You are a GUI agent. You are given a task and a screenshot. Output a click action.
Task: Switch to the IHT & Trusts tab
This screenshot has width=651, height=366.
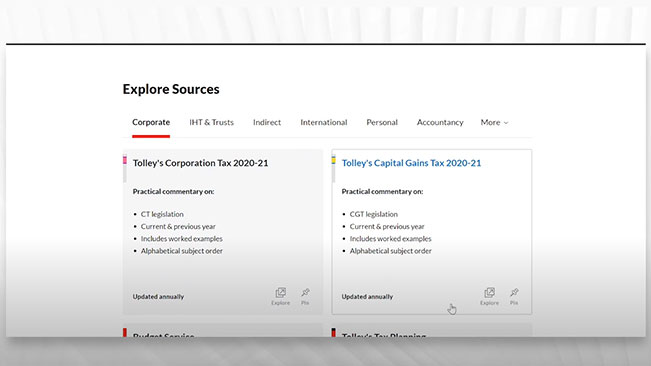[x=211, y=122]
